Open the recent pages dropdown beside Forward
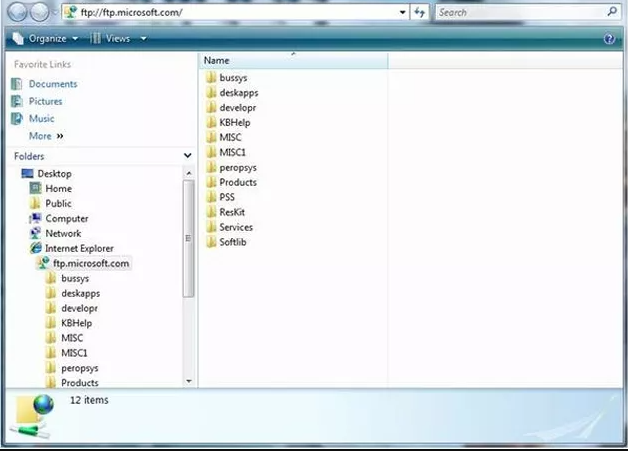This screenshot has width=628, height=451. point(55,12)
